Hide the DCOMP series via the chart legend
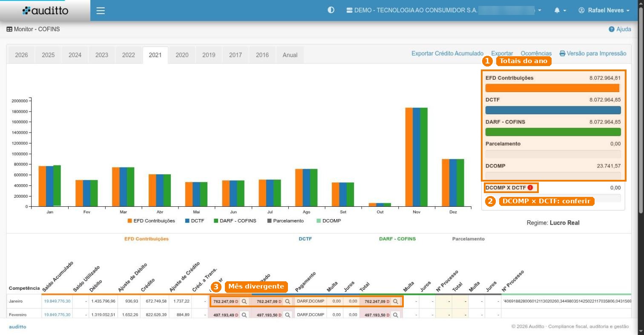 click(328, 221)
